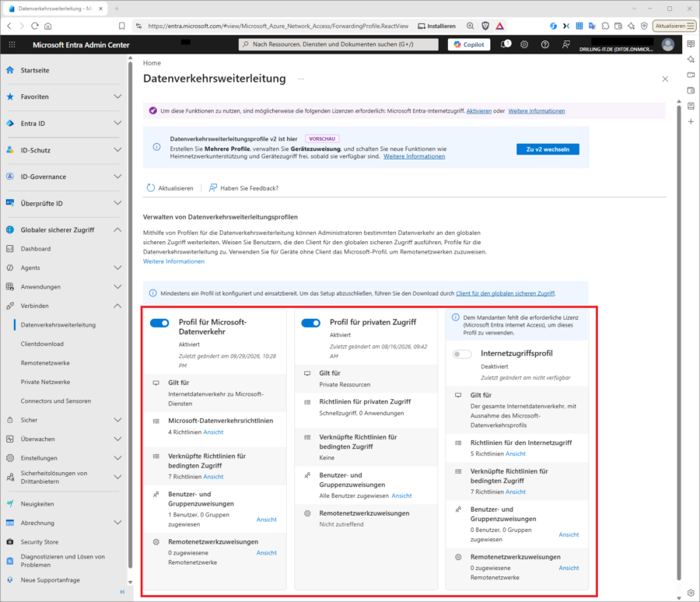Viewport: 700px width, 602px height.
Task: Click feedback icon in Entra header
Action: pyautogui.click(x=566, y=44)
